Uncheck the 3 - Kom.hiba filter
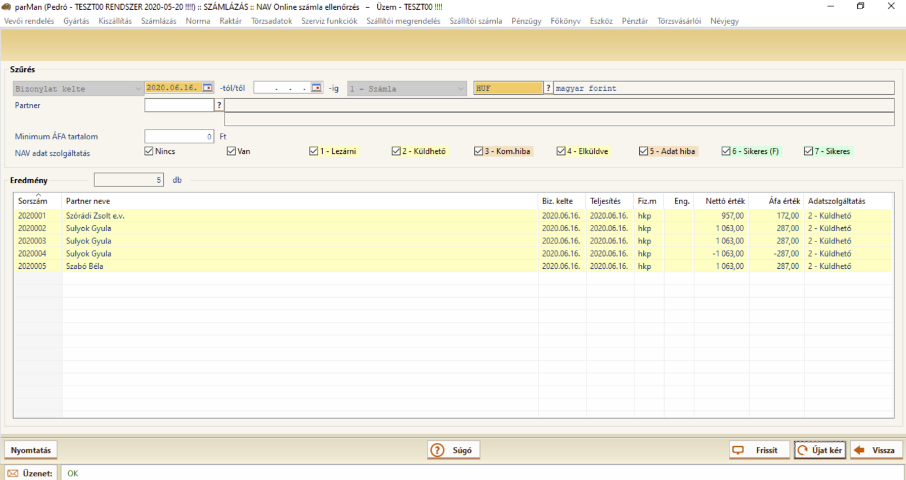906x480 pixels. point(478,151)
